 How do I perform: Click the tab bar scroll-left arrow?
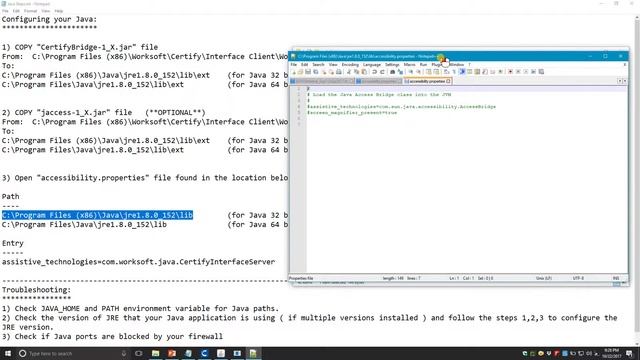pyautogui.click(x=620, y=81)
